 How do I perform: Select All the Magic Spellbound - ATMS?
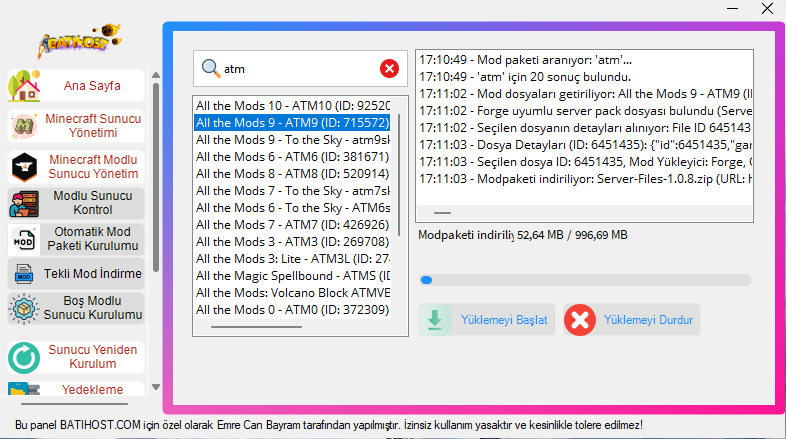292,276
